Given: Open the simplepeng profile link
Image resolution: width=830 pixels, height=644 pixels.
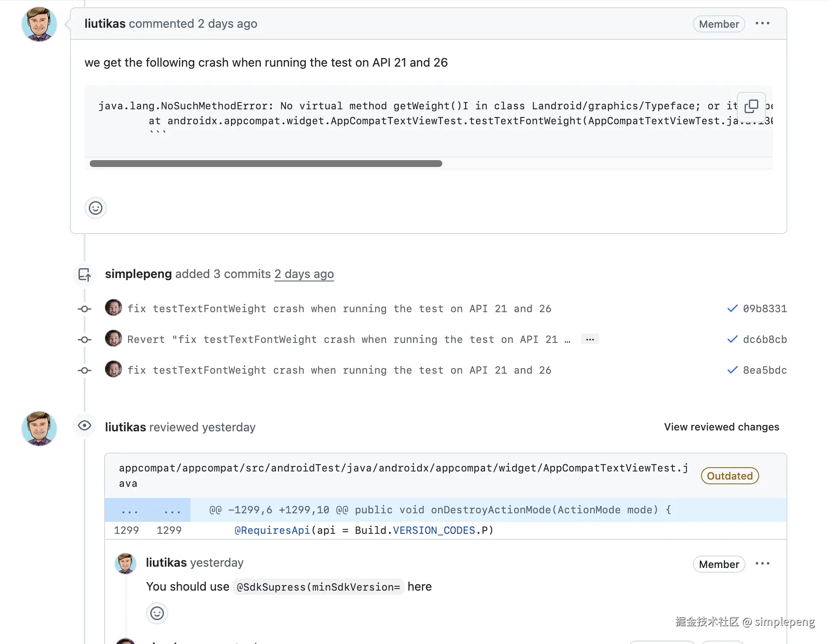Looking at the screenshot, I should [x=138, y=274].
